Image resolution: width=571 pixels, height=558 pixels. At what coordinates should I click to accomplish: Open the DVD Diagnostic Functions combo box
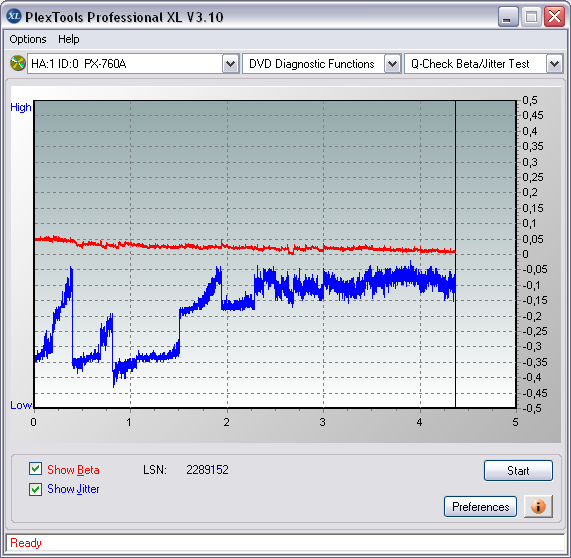(322, 64)
